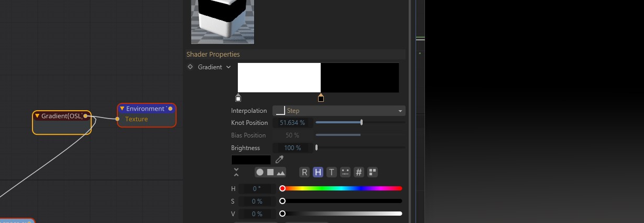This screenshot has width=644, height=223.
Task: Adjust the Brightness slider
Action: click(x=360, y=148)
